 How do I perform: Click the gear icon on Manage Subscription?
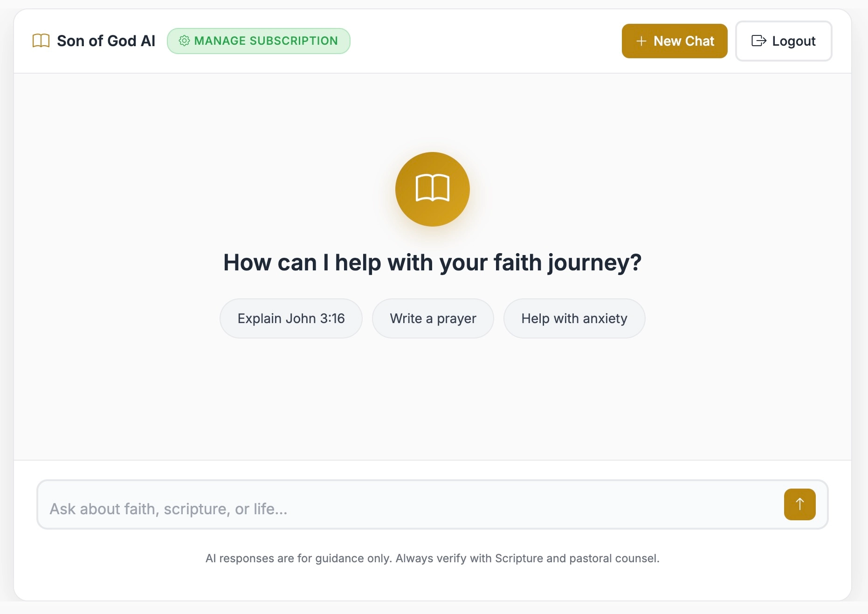(185, 41)
